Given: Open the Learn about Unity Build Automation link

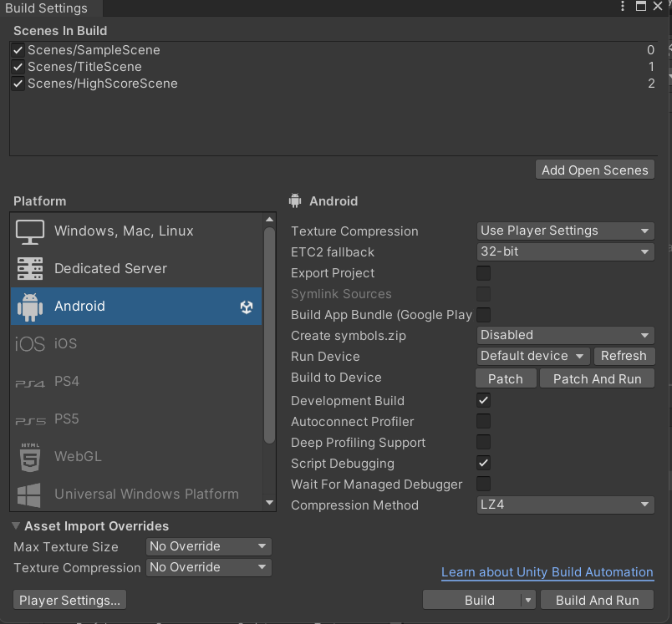Looking at the screenshot, I should (x=547, y=572).
